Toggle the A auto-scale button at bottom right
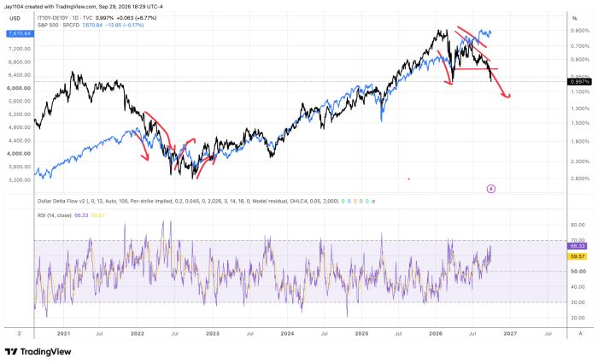 580,333
